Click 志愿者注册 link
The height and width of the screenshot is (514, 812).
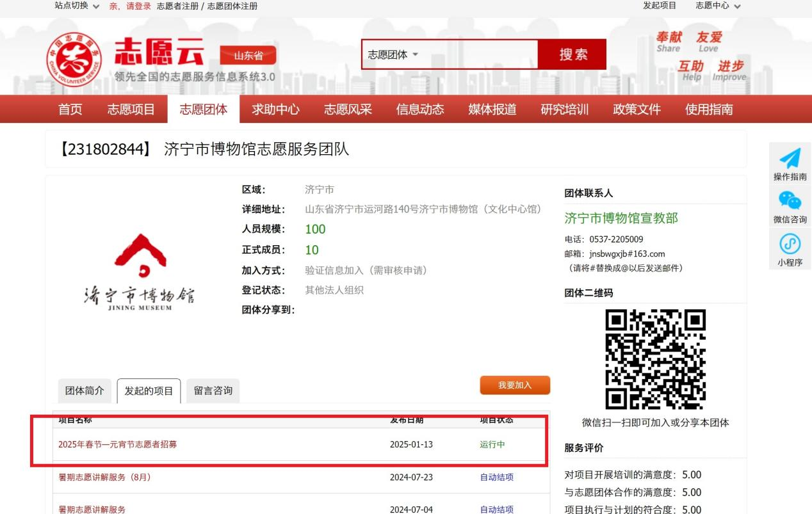click(177, 6)
